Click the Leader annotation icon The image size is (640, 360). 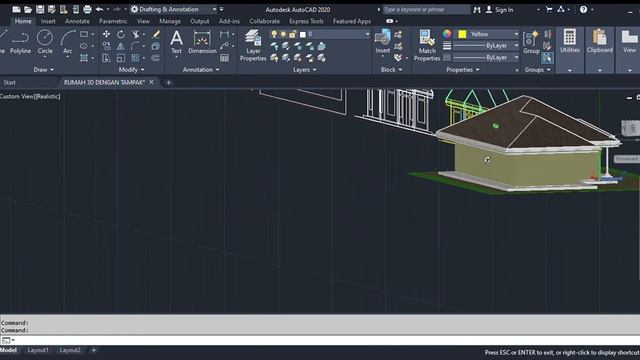point(224,46)
